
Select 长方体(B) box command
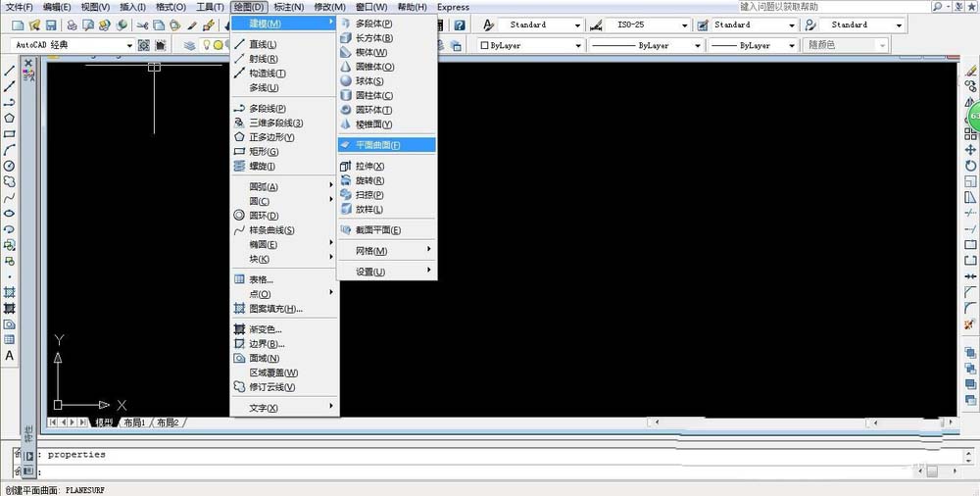click(x=387, y=38)
